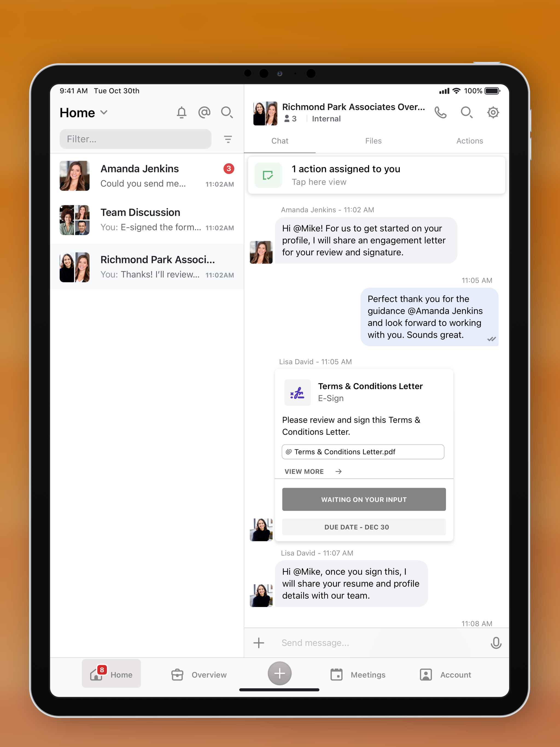560x747 pixels.
Task: Tap the Internal label in header
Action: pos(326,119)
